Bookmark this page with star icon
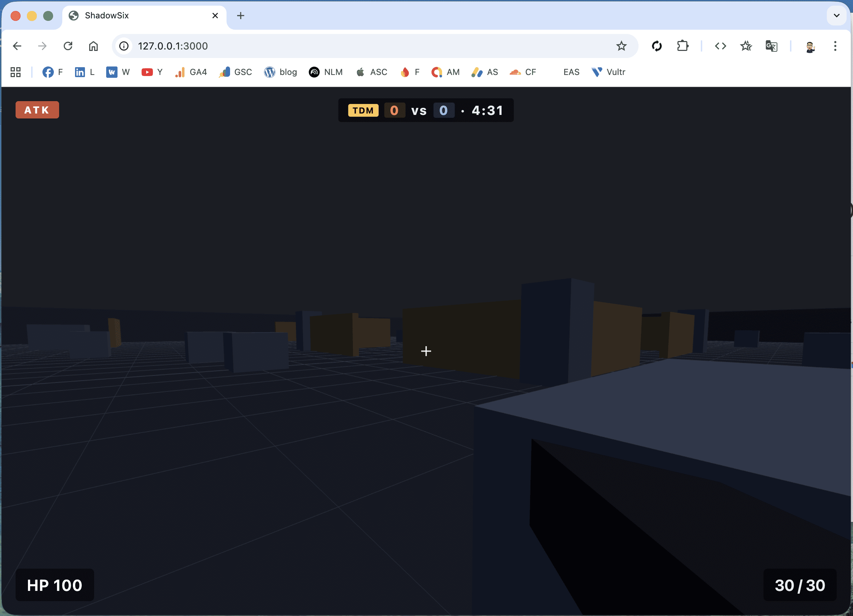Image resolution: width=853 pixels, height=616 pixels. click(621, 46)
